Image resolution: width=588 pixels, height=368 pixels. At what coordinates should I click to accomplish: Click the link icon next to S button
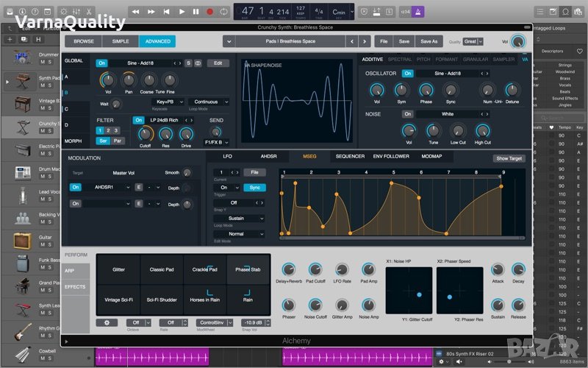tap(197, 63)
